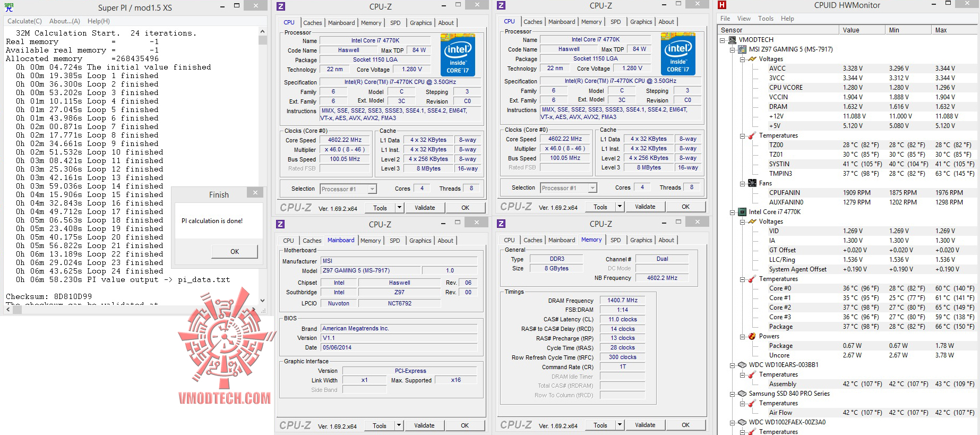Collapse the VMODTECH root node
Viewport: 980px width, 435px height.
723,40
